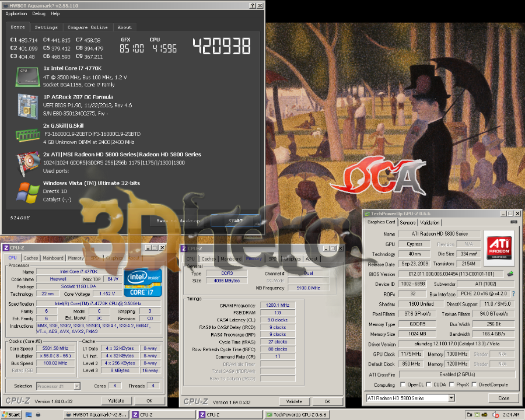
Task: Switch to TechPowerUp GPU-Z taskbar button
Action: tap(296, 415)
